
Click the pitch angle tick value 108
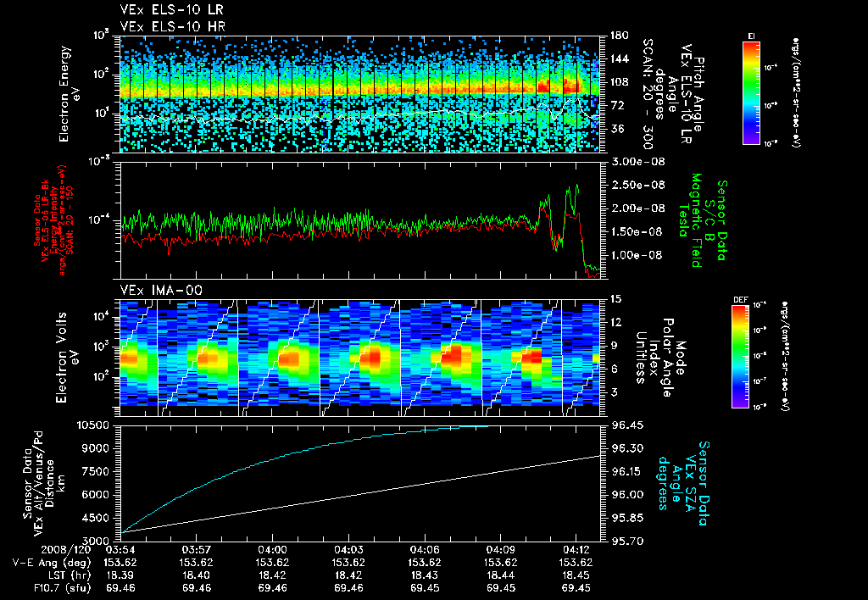click(x=619, y=82)
